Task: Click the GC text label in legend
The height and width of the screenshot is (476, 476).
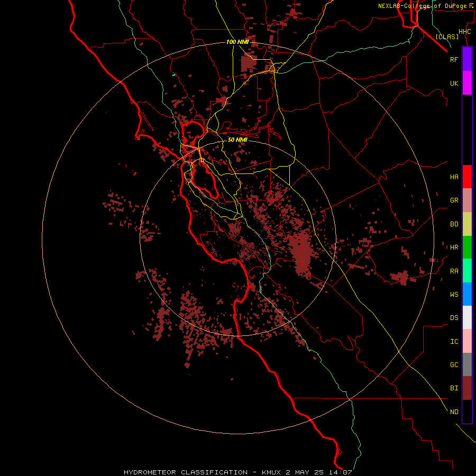Action: pos(454,365)
